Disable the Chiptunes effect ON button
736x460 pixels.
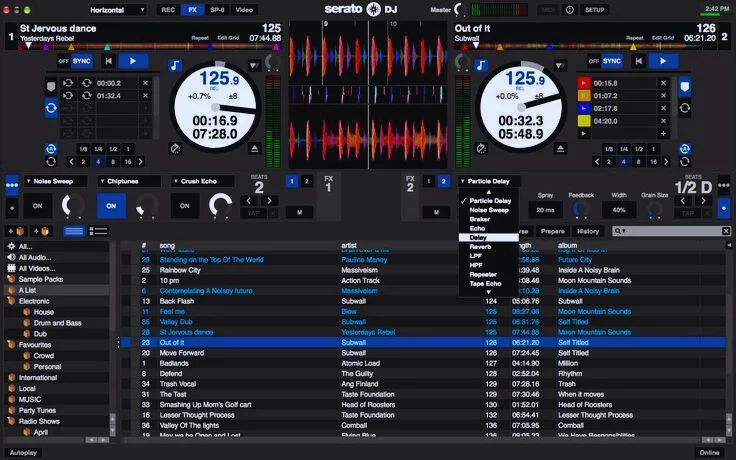(x=111, y=206)
